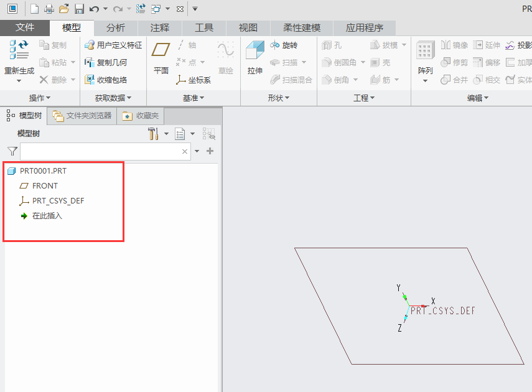Click the 阵列 pattern tool
Viewport: 532px width, 392px height.
[425, 61]
